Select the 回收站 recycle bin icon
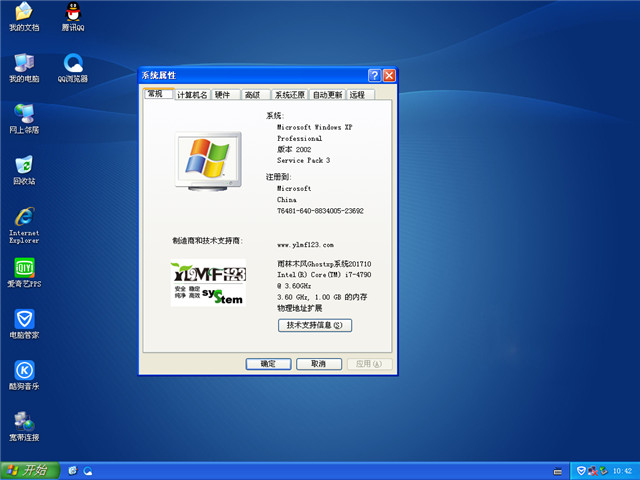The image size is (640, 480). (x=24, y=170)
